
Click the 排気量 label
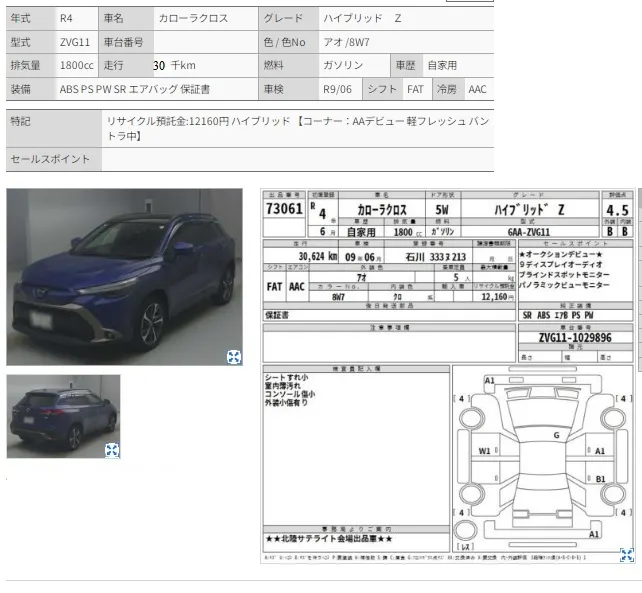point(25,66)
